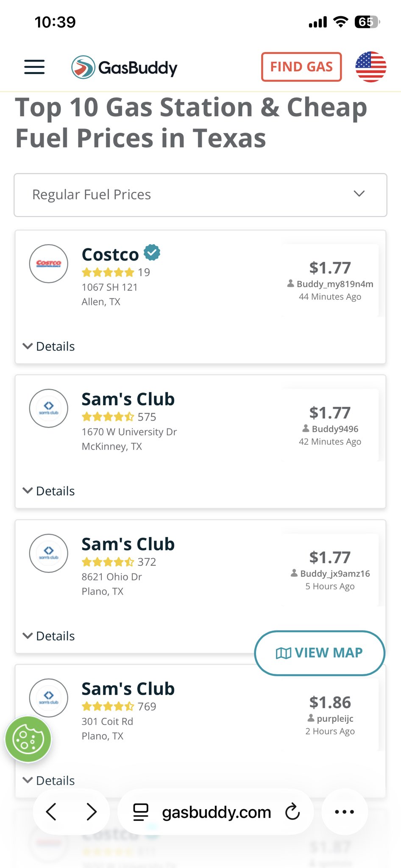Viewport: 401px width, 868px height.
Task: Click the VIEW MAP button
Action: (320, 653)
